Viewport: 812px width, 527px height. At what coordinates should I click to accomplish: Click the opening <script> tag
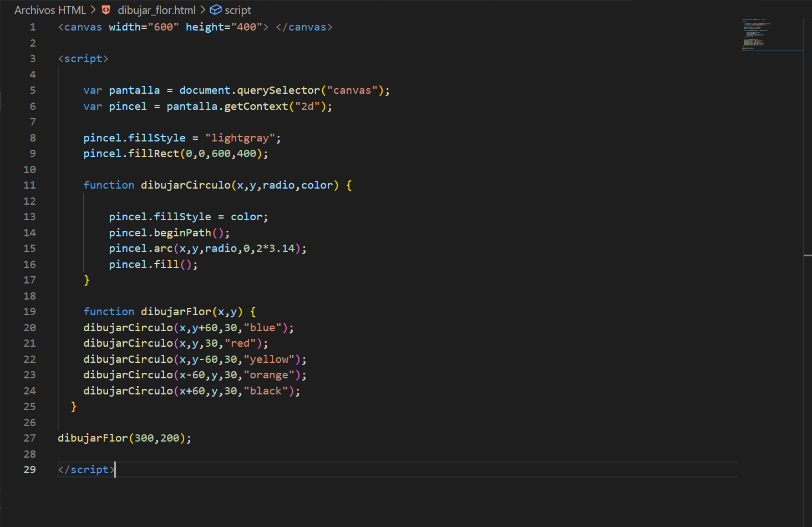click(x=83, y=59)
